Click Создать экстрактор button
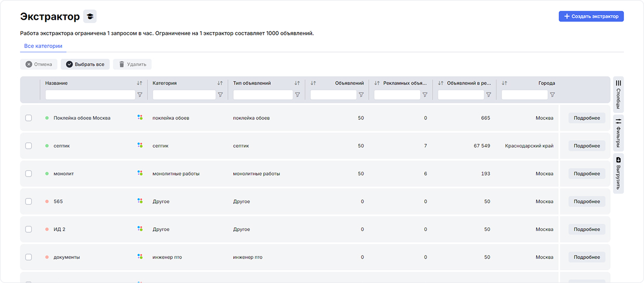The width and height of the screenshot is (644, 283). pos(591,17)
